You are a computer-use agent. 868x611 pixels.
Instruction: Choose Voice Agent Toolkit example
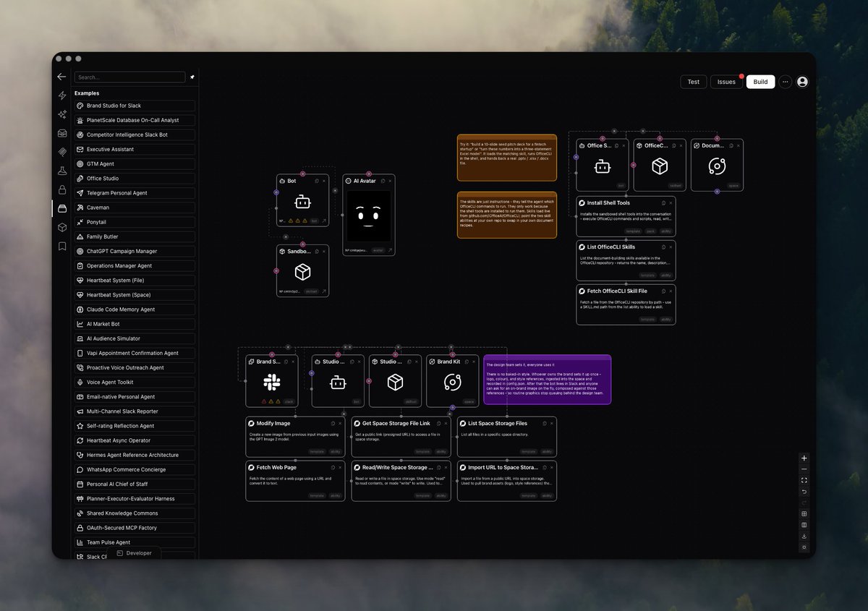[x=135, y=382]
